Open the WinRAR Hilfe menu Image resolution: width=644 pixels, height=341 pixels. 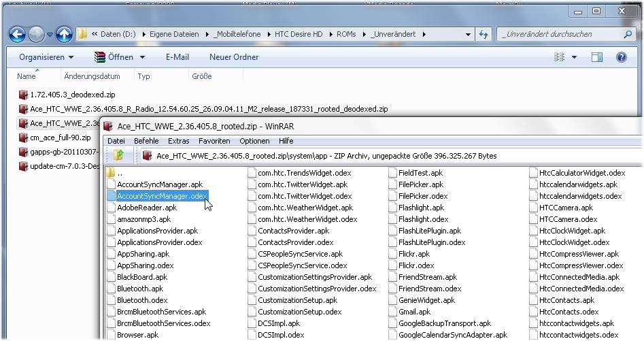click(286, 141)
